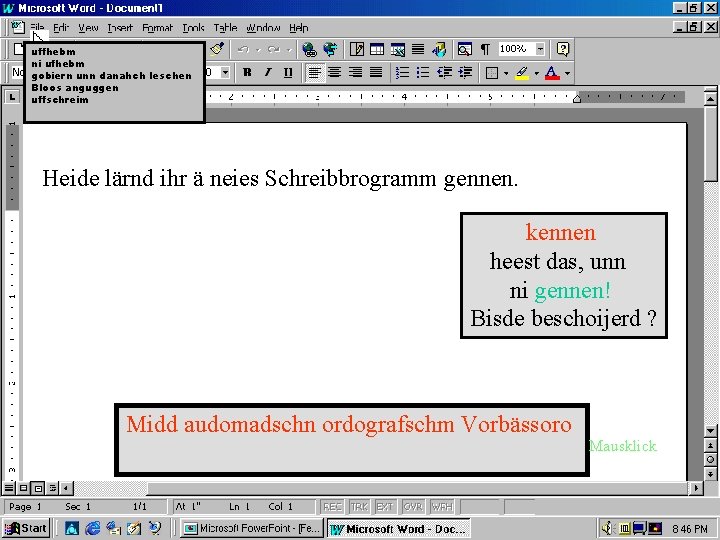The width and height of the screenshot is (720, 540).
Task: Click the red Font Color A
Action: click(552, 73)
